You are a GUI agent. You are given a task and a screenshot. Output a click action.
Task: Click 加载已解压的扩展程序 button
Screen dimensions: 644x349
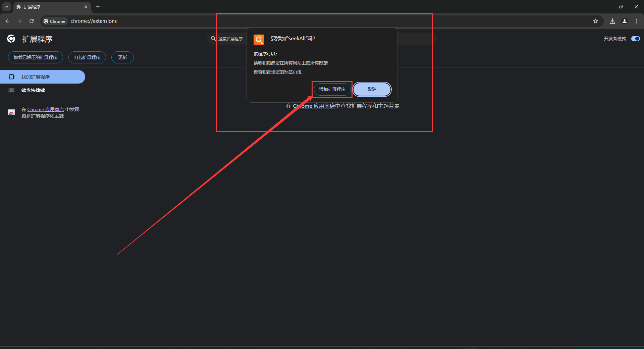point(36,57)
